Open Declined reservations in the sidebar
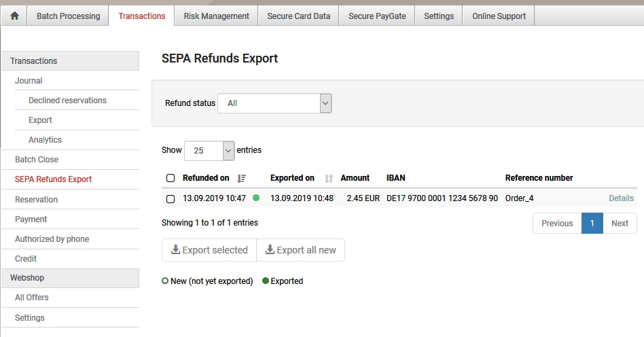This screenshot has height=337, width=644. (x=67, y=101)
